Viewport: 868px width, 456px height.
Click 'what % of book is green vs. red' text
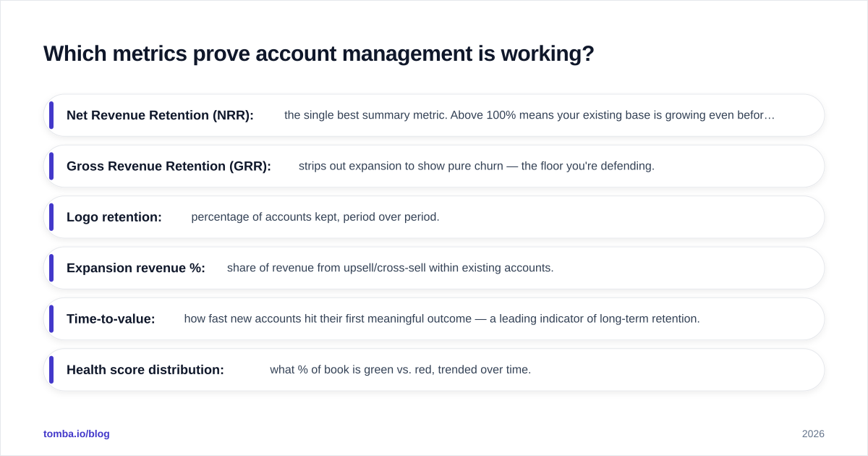[401, 370]
